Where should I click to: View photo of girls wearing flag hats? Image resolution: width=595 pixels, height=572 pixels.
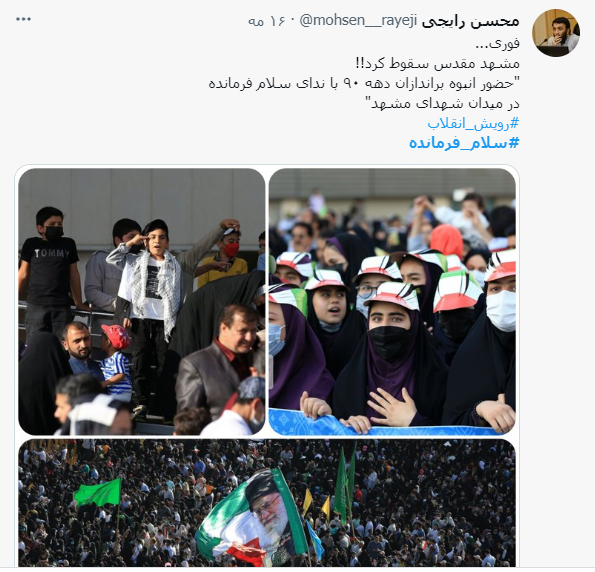[x=392, y=302]
